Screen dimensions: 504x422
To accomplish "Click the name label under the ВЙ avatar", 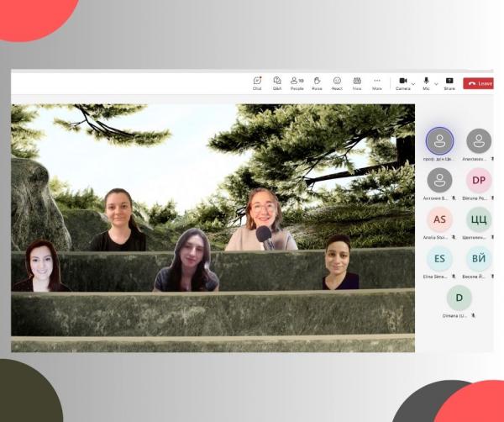I will (x=474, y=277).
